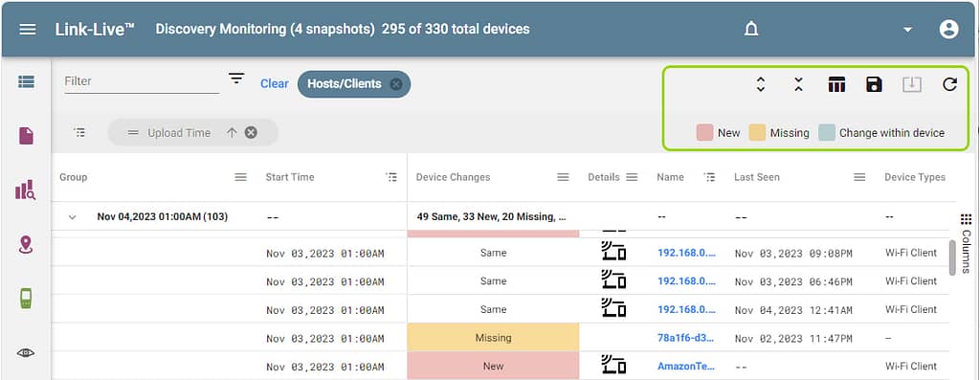Click the Clear filter link
Viewport: 980px width, 380px height.
(275, 83)
